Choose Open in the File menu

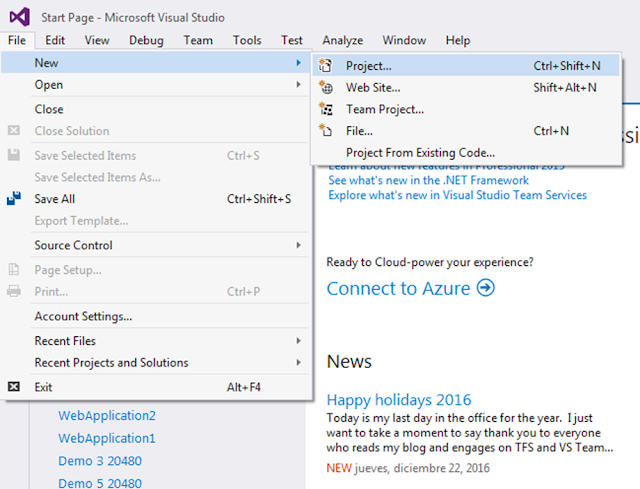(x=155, y=84)
